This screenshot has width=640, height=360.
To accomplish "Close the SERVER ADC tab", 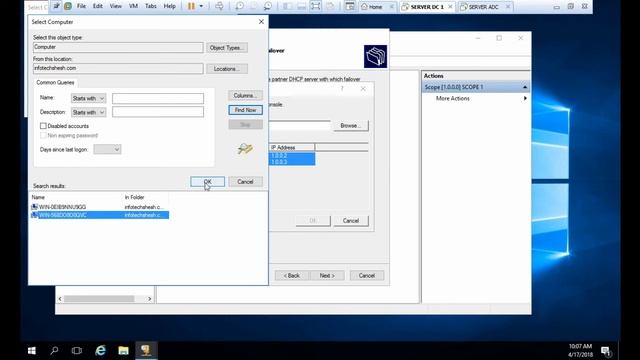I will (508, 7).
